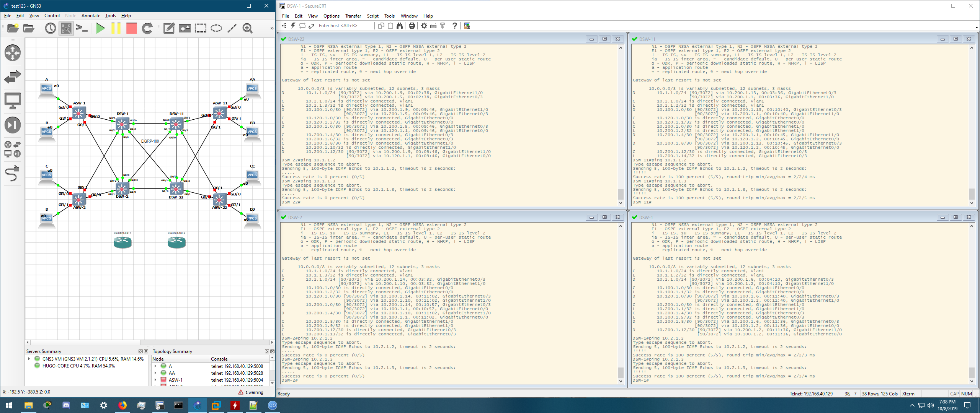This screenshot has width=980, height=413.
Task: Click Quick Connect lightning bolt in SecureCRT
Action: point(293,26)
